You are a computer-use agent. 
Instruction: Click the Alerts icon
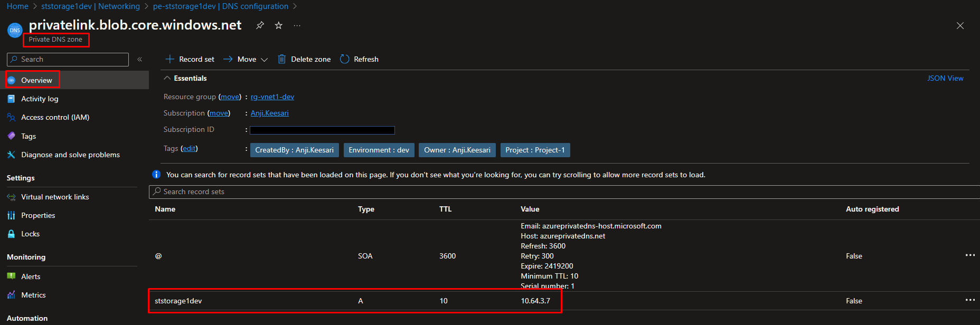11,276
